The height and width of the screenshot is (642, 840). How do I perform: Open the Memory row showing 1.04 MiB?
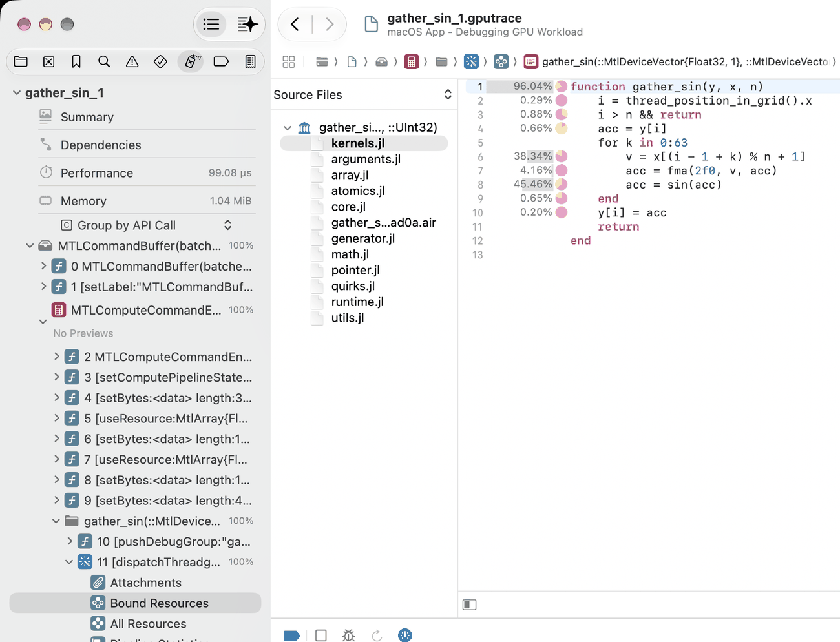tap(147, 201)
